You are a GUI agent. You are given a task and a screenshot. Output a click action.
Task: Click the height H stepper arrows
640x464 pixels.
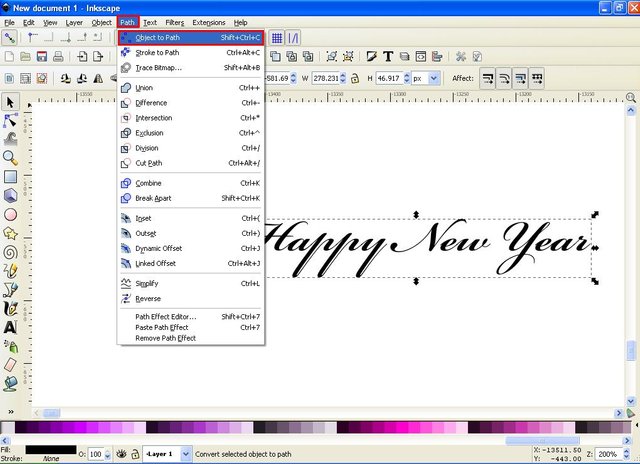(407, 78)
